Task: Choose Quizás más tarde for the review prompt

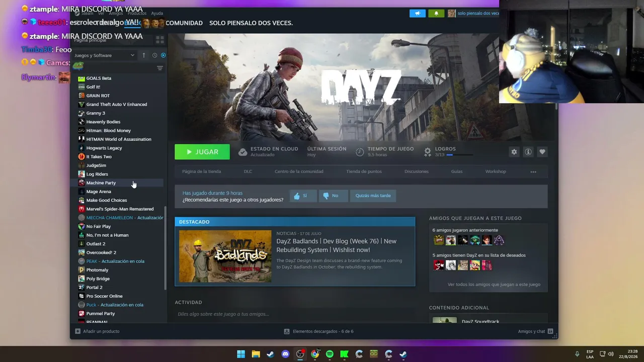Action: [x=373, y=196]
